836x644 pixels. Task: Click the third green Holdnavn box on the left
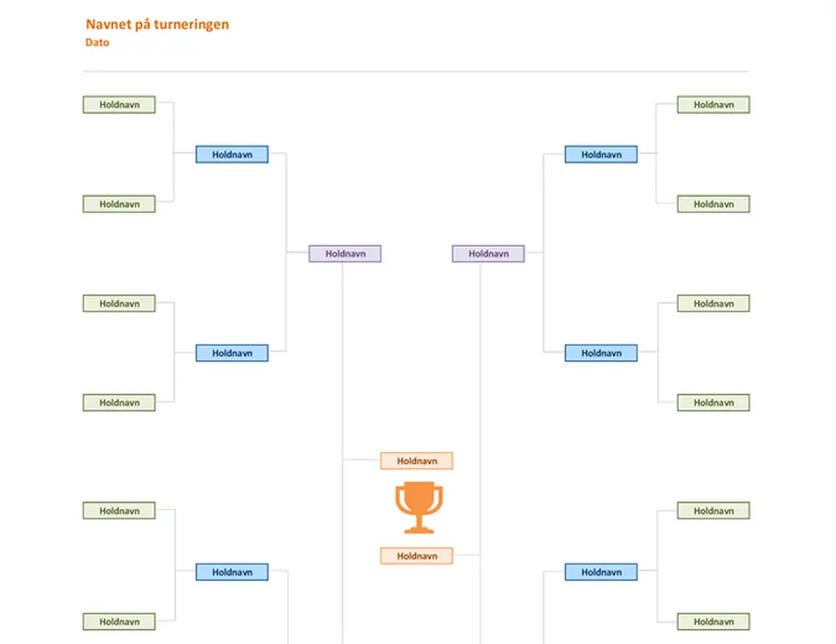[x=119, y=303]
